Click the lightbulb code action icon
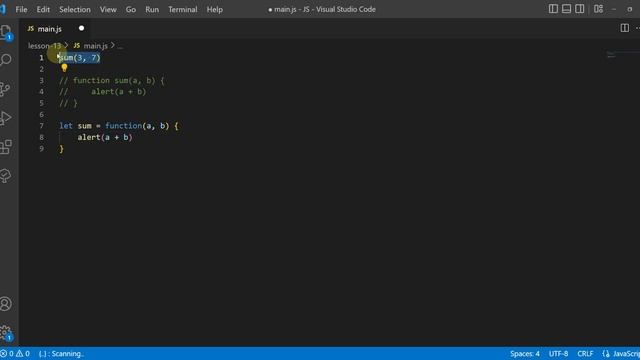The width and height of the screenshot is (640, 360). coord(64,68)
